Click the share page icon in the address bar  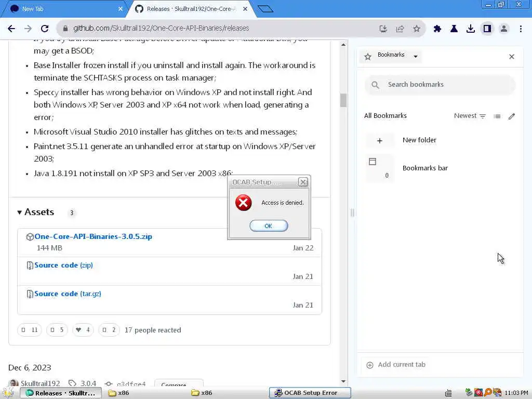tap(400, 29)
